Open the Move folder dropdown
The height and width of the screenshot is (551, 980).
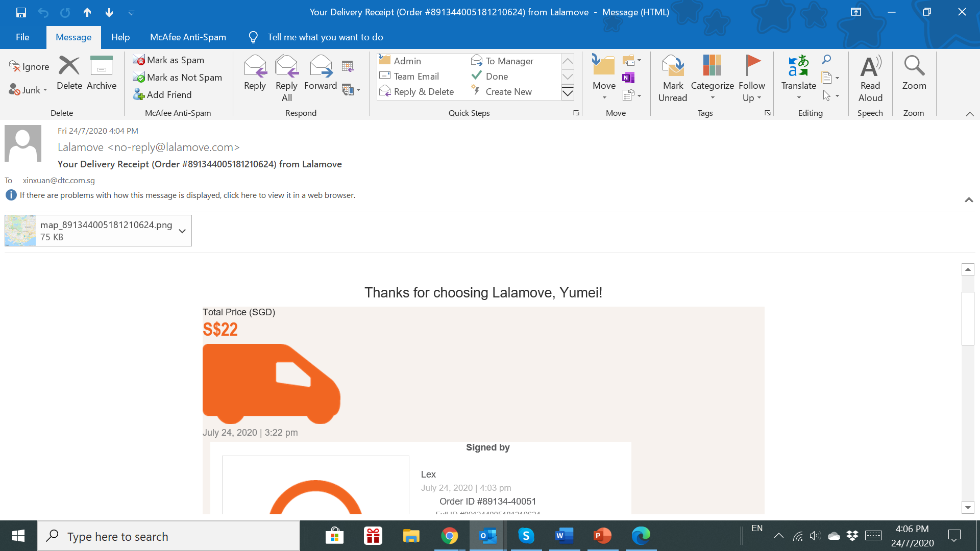(x=604, y=78)
